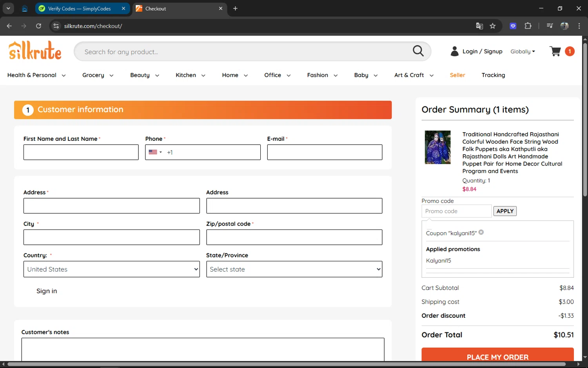The height and width of the screenshot is (368, 588).
Task: Click the user account silhouette icon
Action: click(x=454, y=51)
